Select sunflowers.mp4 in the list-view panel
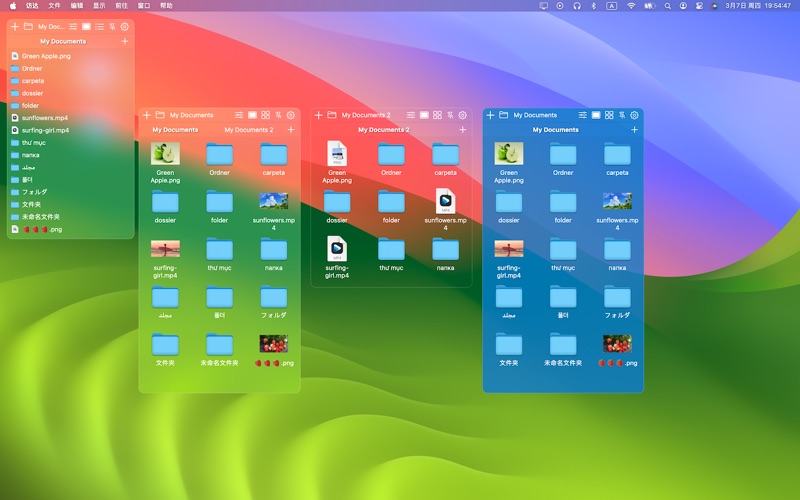 (x=44, y=118)
